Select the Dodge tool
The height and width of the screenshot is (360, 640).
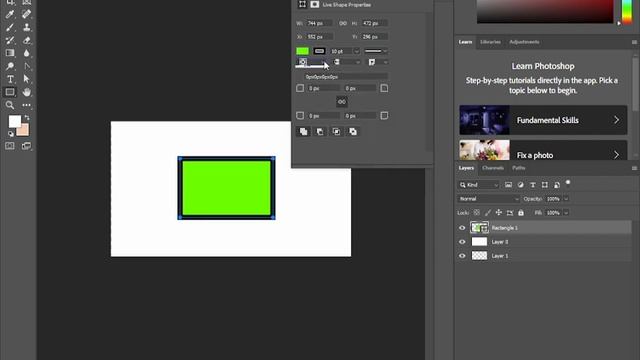pos(10,66)
